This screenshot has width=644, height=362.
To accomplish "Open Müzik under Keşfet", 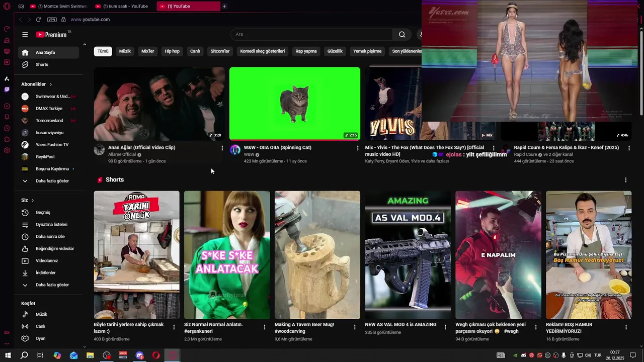I will [48, 314].
